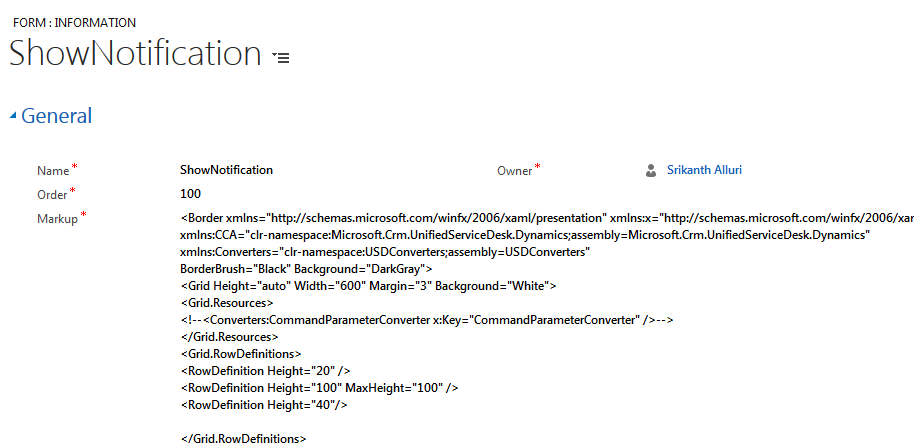Open the form selector menu beside ShowNotification title
This screenshot has width=914, height=443.
click(281, 57)
